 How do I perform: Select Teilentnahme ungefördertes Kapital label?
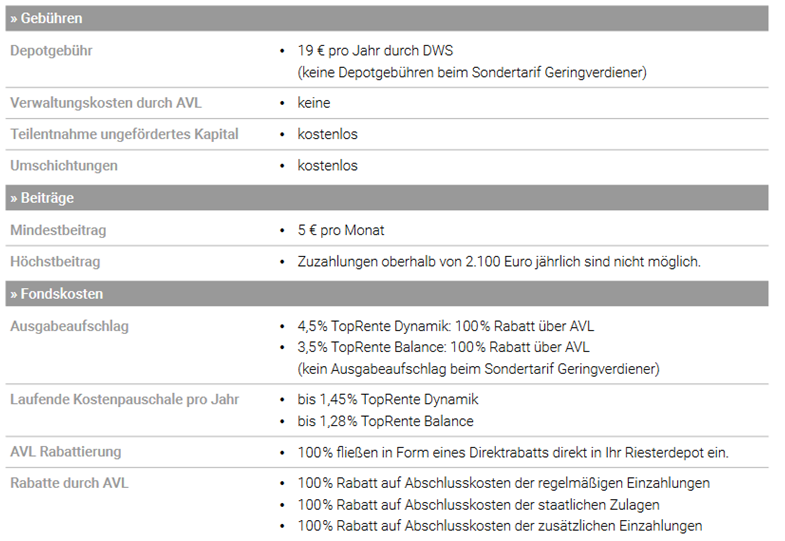[x=124, y=134]
